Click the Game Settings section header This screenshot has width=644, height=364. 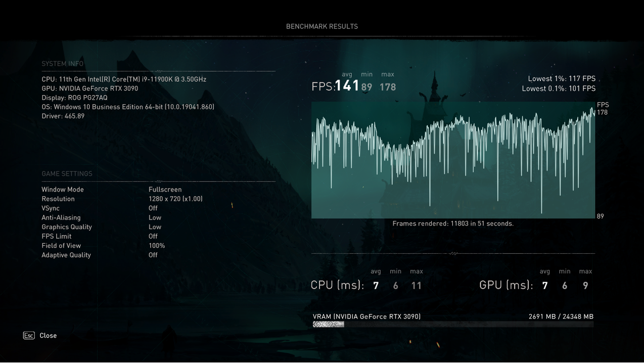pos(67,174)
